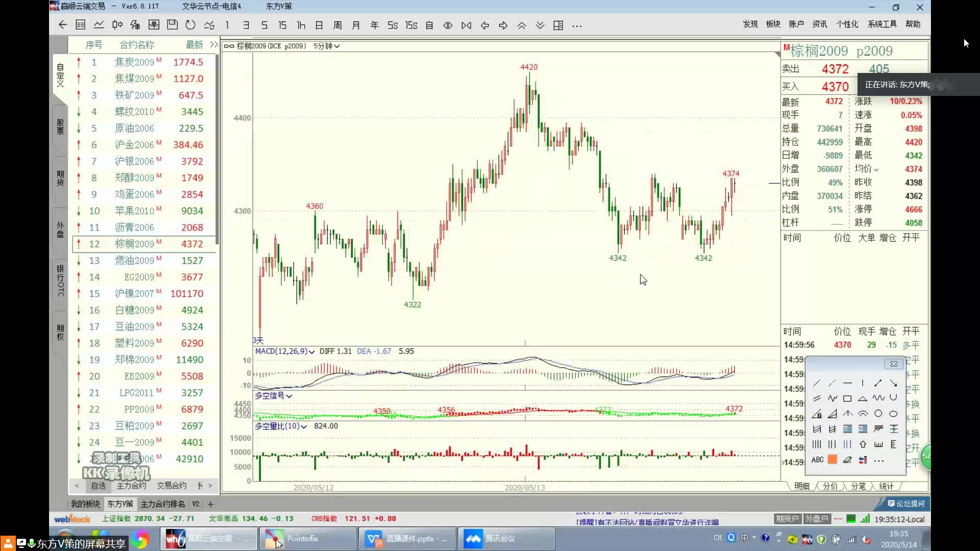Viewport: 980px width, 551px height.
Task: Select the circle drawing tool
Action: pyautogui.click(x=878, y=414)
